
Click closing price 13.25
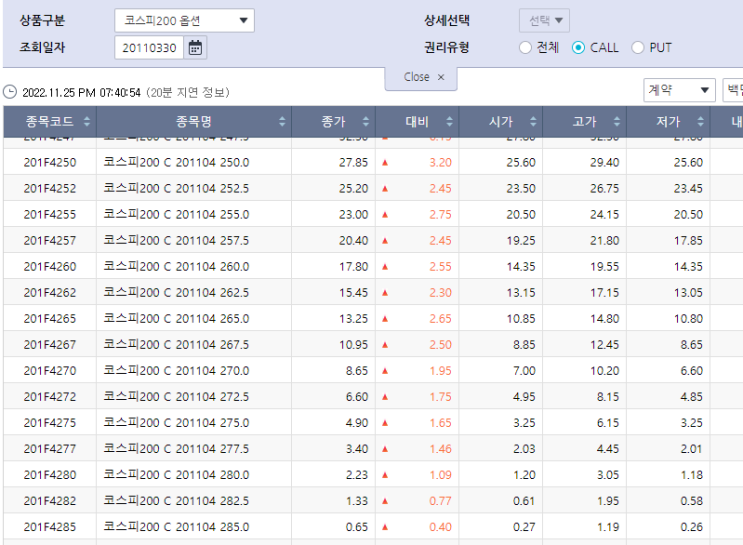pyautogui.click(x=353, y=319)
